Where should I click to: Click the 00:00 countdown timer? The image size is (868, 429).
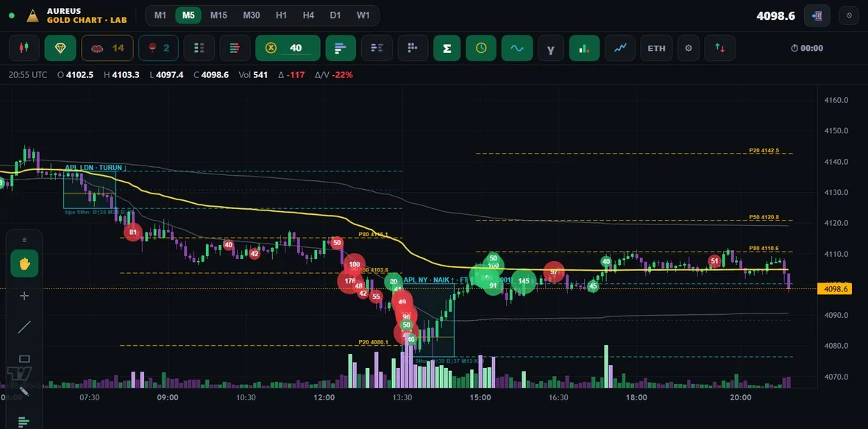806,48
